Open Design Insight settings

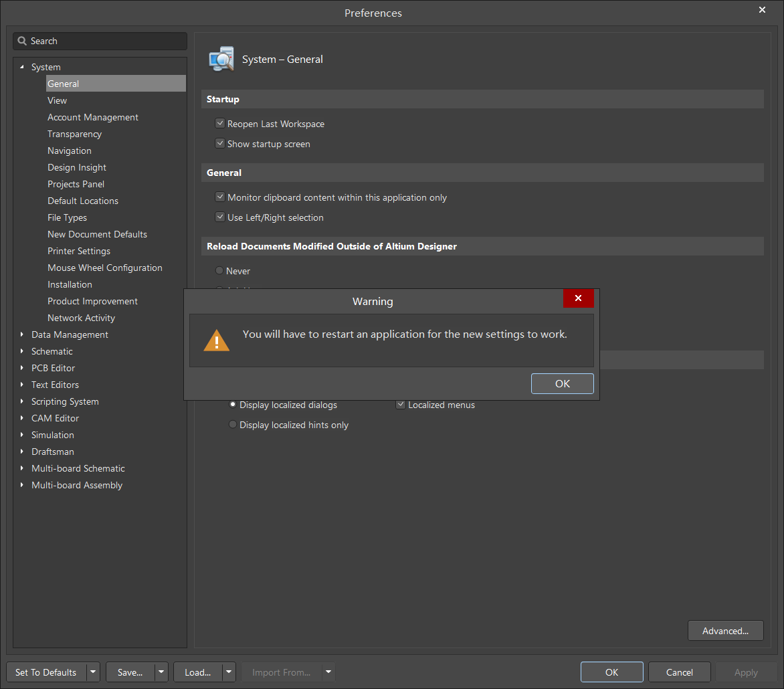coord(77,167)
